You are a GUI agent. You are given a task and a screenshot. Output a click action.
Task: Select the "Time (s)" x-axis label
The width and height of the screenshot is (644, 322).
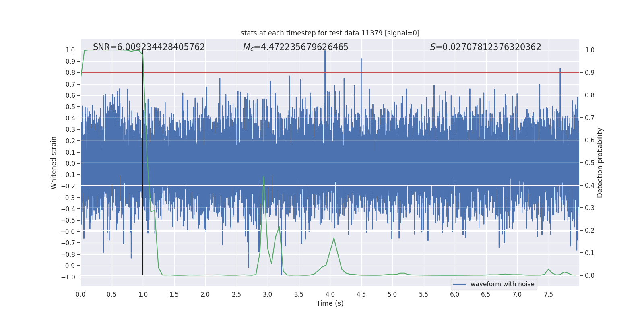click(x=330, y=303)
